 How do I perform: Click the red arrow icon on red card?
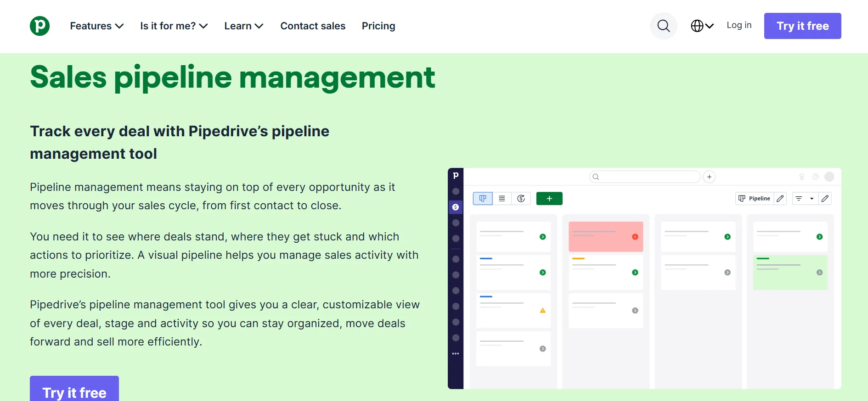(x=635, y=237)
